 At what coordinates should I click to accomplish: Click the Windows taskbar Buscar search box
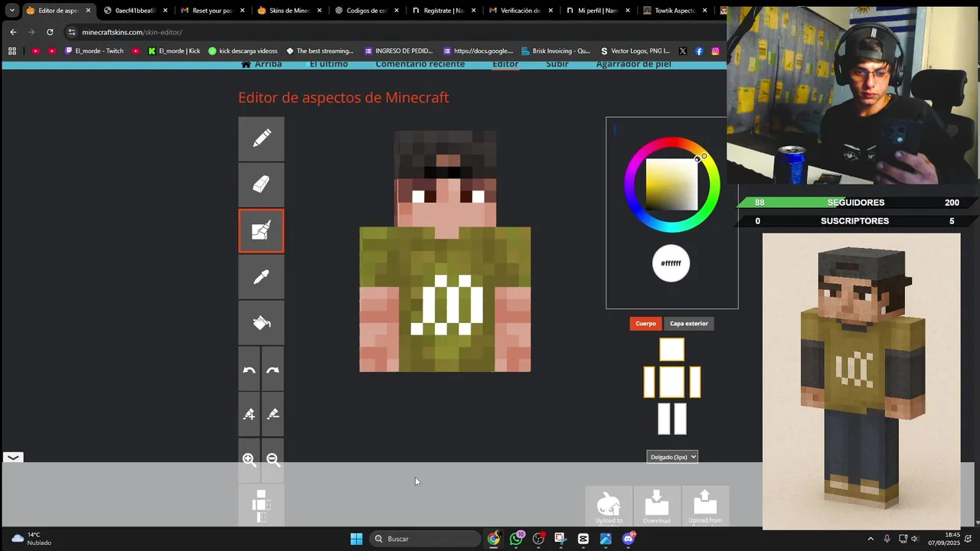click(x=425, y=539)
